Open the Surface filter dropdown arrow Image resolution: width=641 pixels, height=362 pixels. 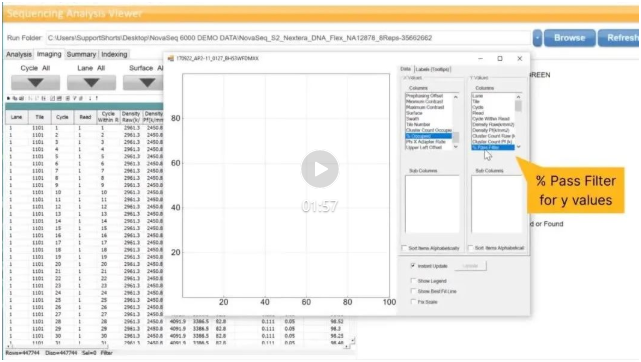tap(143, 83)
